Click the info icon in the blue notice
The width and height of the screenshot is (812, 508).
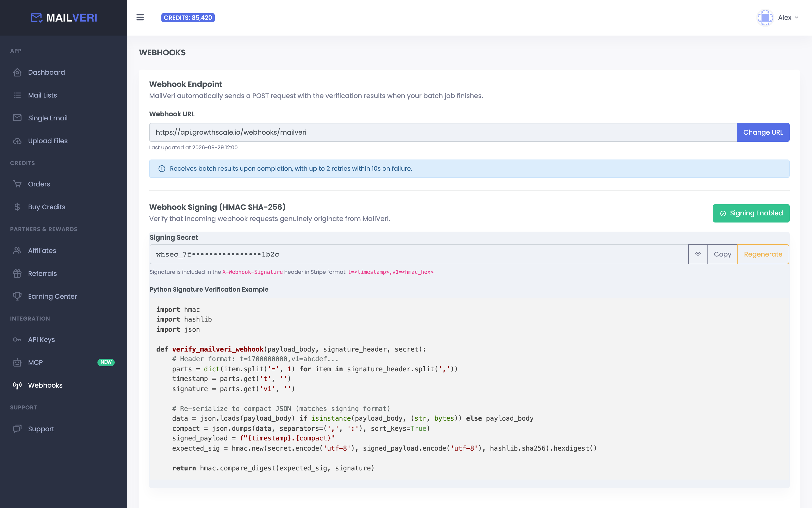tap(162, 169)
